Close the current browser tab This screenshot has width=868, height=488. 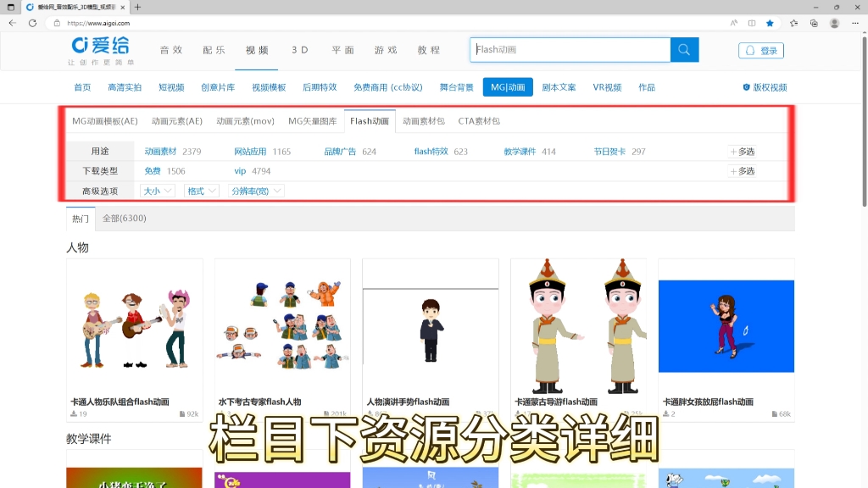tap(122, 7)
